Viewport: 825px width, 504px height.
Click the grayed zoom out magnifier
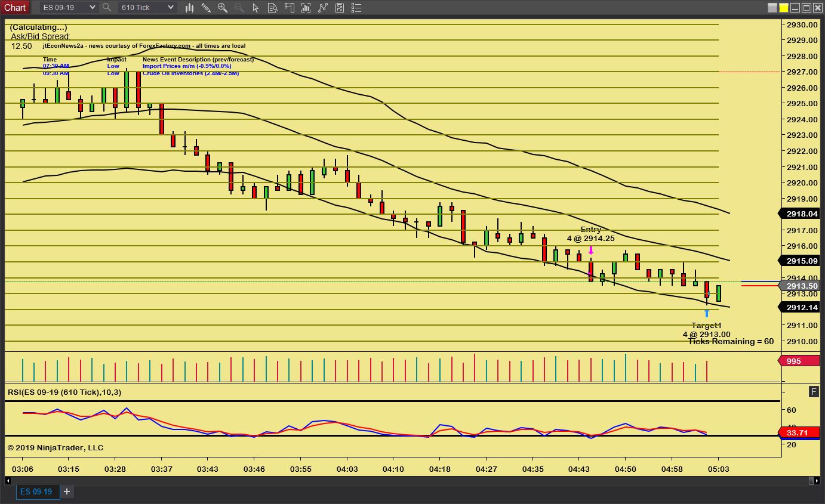239,8
